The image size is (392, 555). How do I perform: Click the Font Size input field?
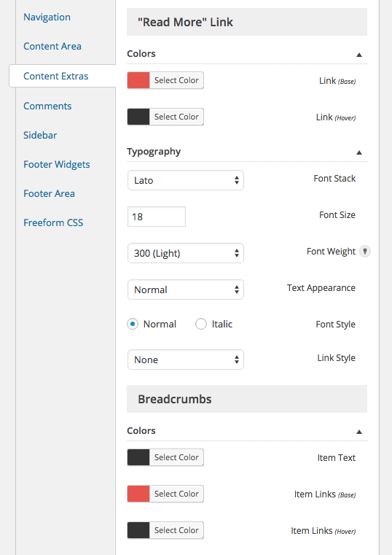[x=157, y=217]
